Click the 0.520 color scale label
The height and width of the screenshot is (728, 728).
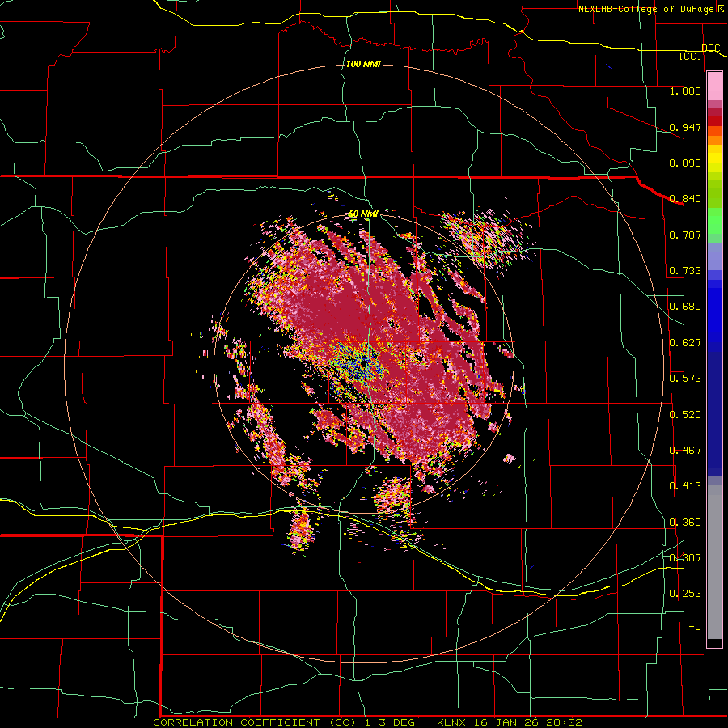click(x=685, y=415)
